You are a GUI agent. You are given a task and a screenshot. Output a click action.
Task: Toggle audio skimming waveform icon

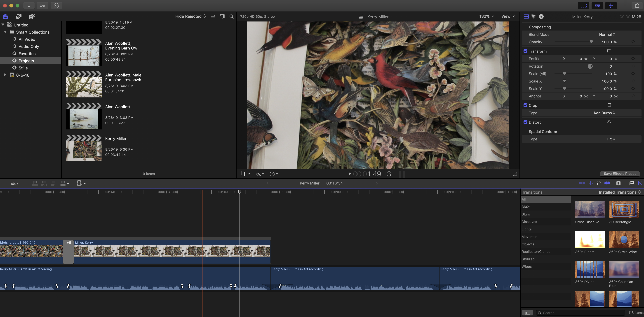590,183
